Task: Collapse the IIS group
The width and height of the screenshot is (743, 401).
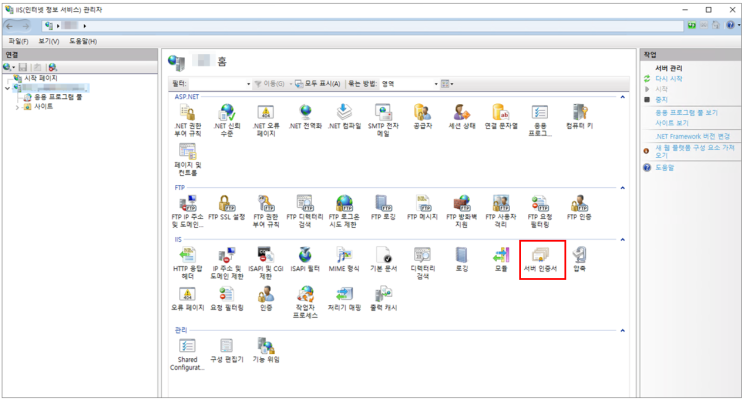Action: click(x=623, y=239)
